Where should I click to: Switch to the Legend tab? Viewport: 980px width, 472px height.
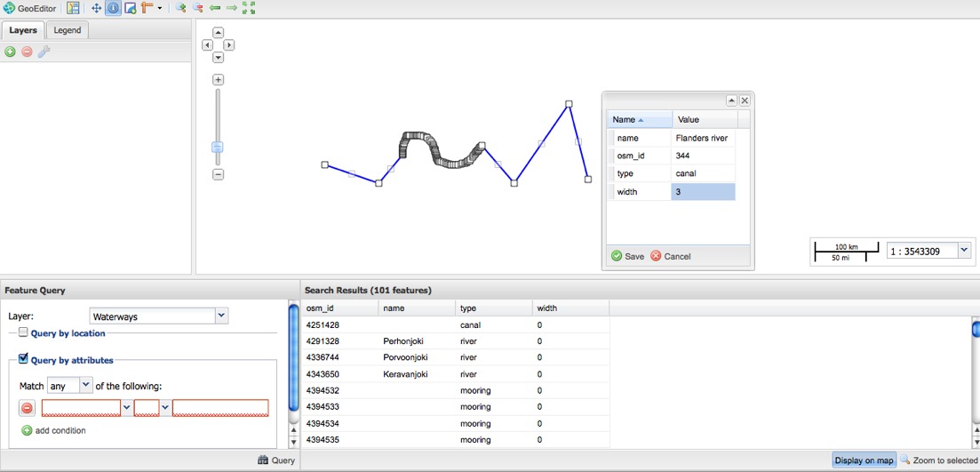click(x=68, y=30)
